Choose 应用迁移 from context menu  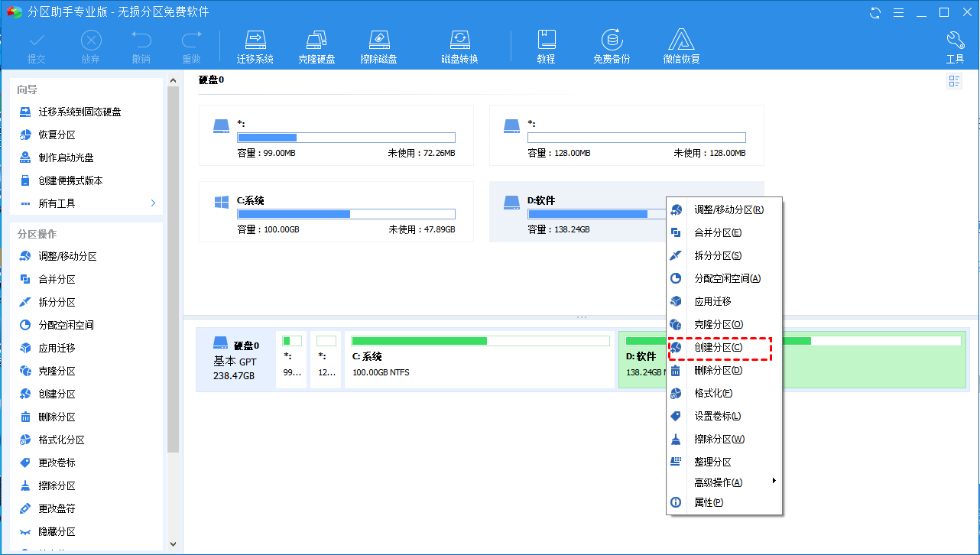[x=724, y=301]
